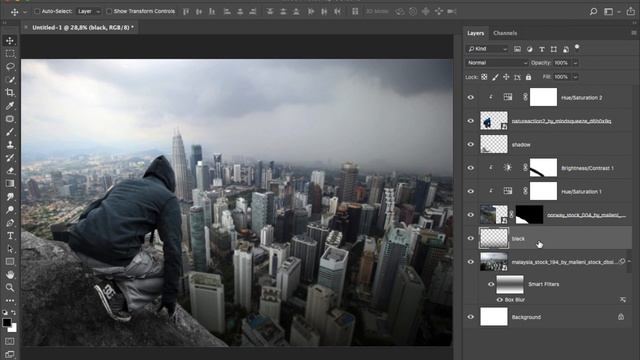This screenshot has height=360, width=640.
Task: Open the Fill slider dropdown arrow
Action: click(576, 77)
